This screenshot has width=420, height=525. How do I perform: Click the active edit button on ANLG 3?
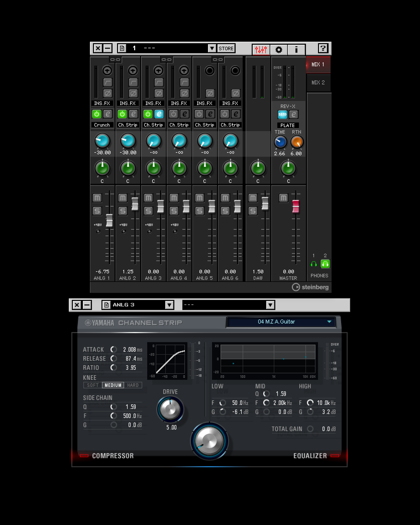(159, 114)
